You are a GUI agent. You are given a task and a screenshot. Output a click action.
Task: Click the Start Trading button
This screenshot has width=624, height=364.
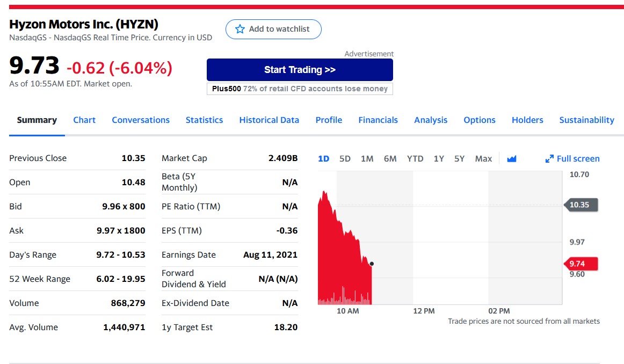(x=300, y=70)
